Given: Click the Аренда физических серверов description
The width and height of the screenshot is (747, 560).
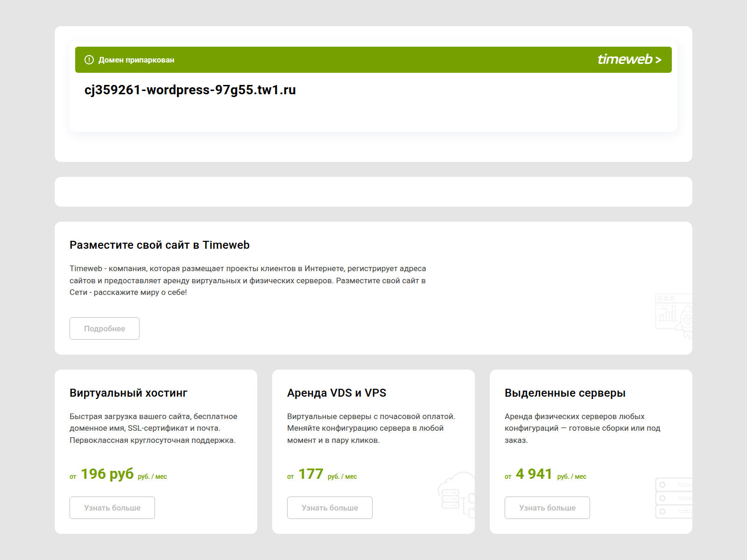Looking at the screenshot, I should click(583, 428).
